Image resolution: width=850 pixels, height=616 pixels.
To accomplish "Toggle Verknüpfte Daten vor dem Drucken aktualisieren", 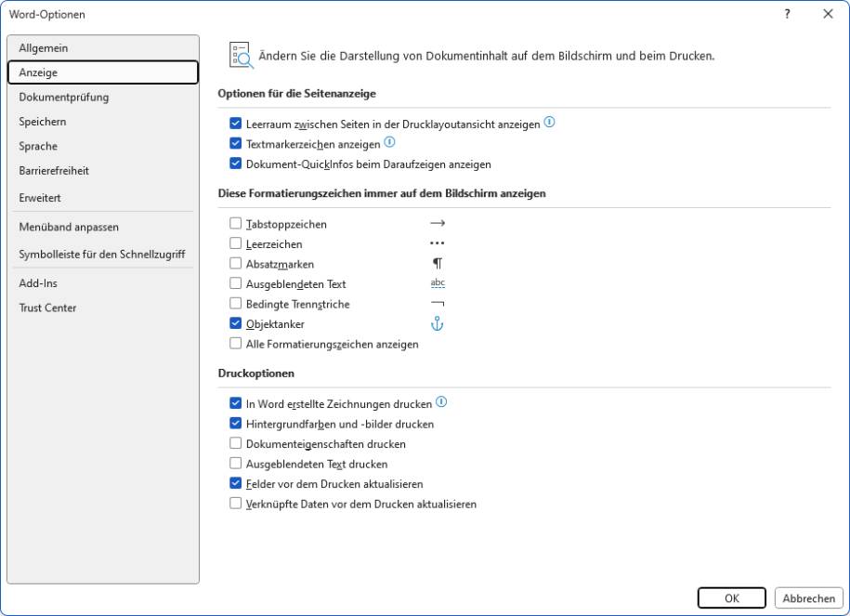I will (x=235, y=504).
